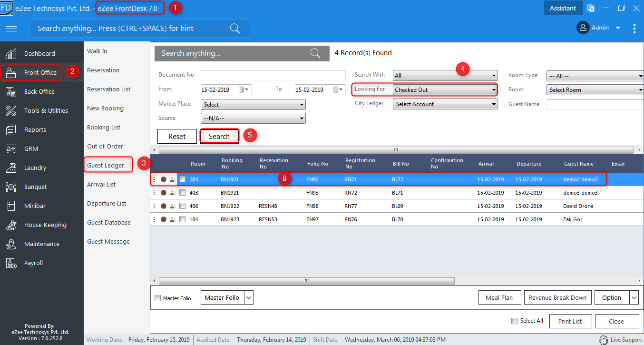Open New Booking in submenu
Screen dimensions: 644x345
[x=105, y=108]
